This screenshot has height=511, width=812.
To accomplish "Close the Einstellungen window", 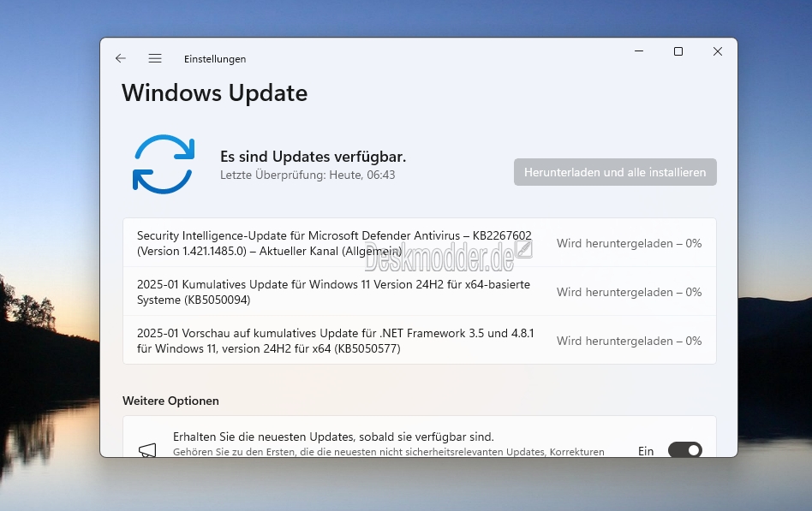I will coord(717,51).
